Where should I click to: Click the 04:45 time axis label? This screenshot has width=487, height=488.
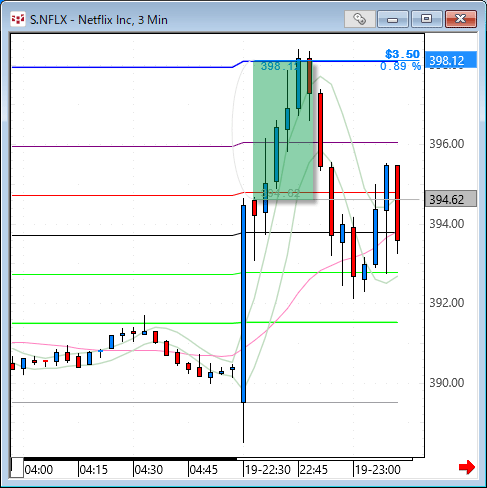pyautogui.click(x=204, y=470)
